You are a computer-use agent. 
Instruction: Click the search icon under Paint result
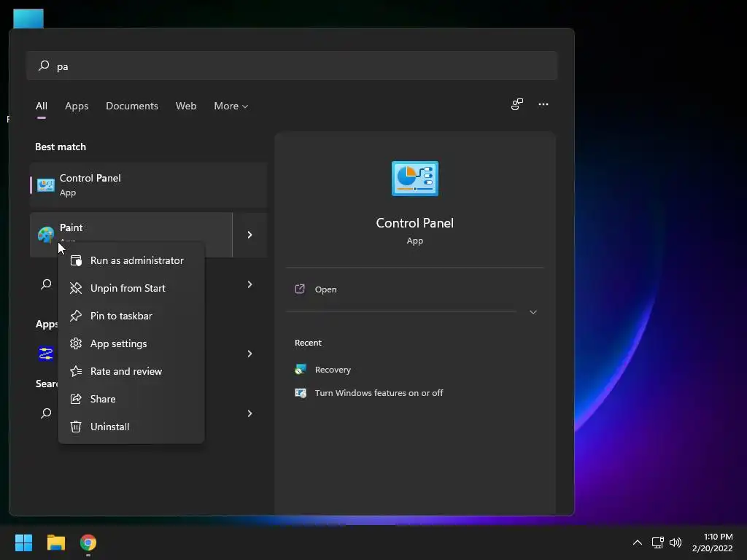tap(46, 284)
